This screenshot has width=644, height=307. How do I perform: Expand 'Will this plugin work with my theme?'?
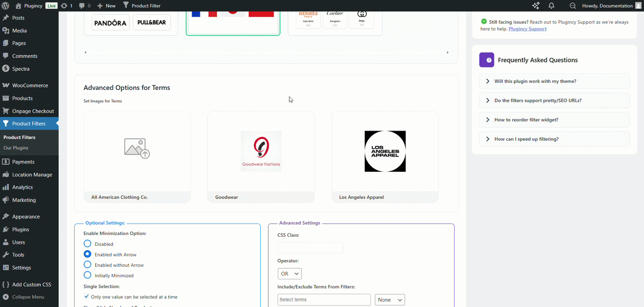pyautogui.click(x=554, y=81)
